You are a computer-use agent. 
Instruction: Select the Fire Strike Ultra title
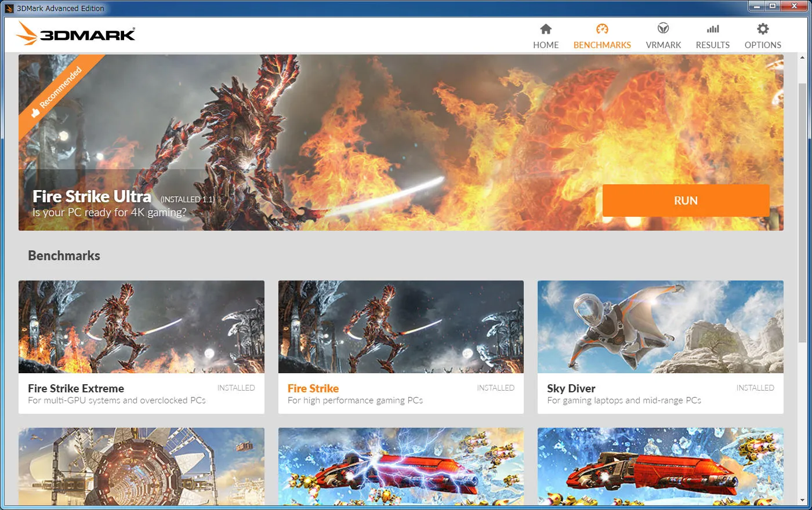tap(92, 196)
